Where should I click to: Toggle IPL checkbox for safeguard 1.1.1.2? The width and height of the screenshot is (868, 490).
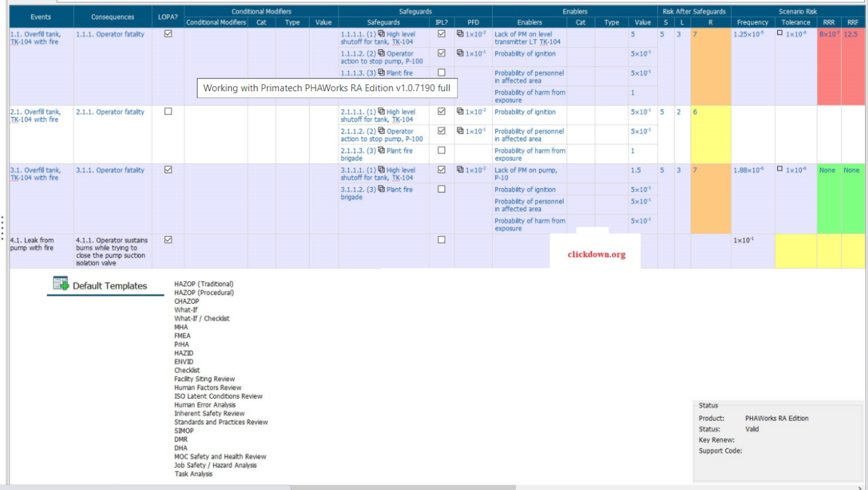441,53
